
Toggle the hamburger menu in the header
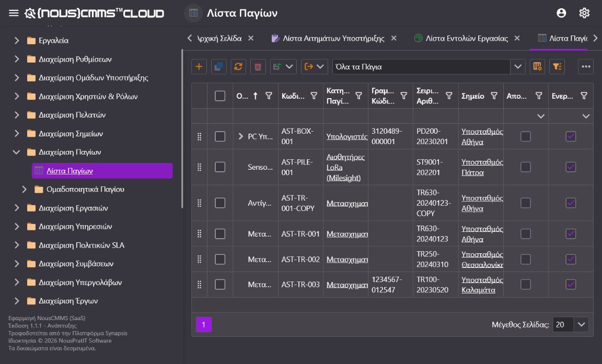point(14,13)
